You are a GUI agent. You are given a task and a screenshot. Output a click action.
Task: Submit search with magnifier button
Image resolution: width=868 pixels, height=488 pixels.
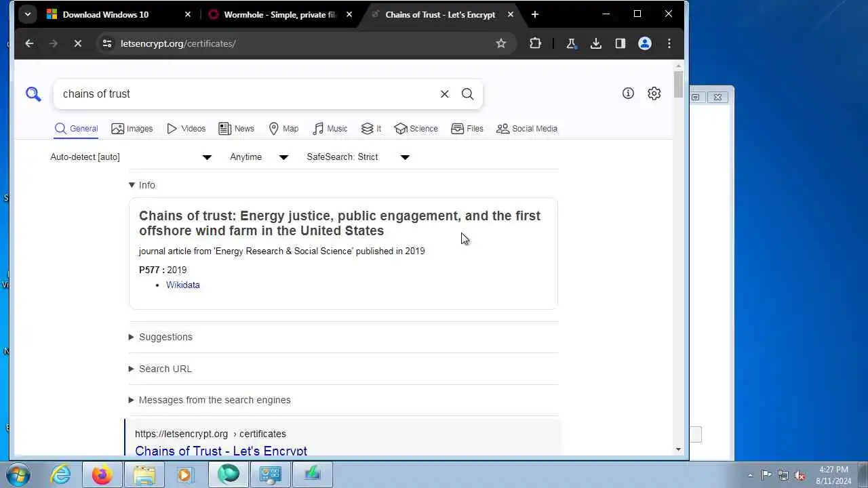point(468,94)
